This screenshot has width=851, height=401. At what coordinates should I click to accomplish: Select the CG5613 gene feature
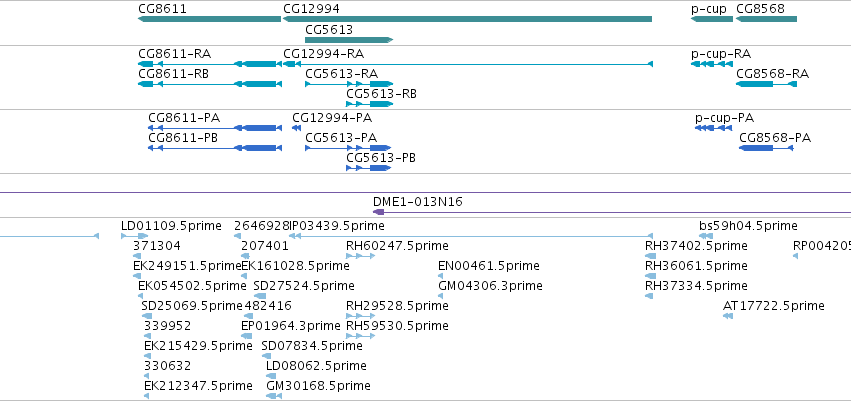[x=349, y=40]
